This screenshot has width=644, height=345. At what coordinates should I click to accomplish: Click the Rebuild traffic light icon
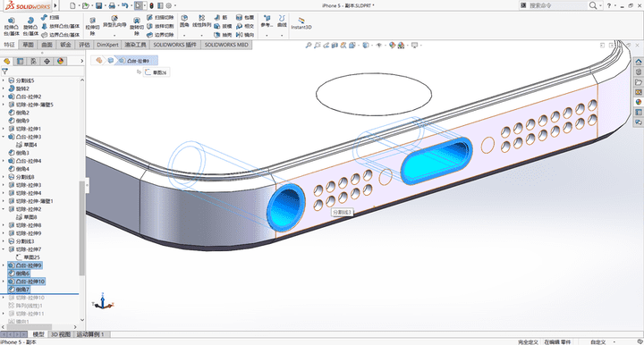(151, 5)
